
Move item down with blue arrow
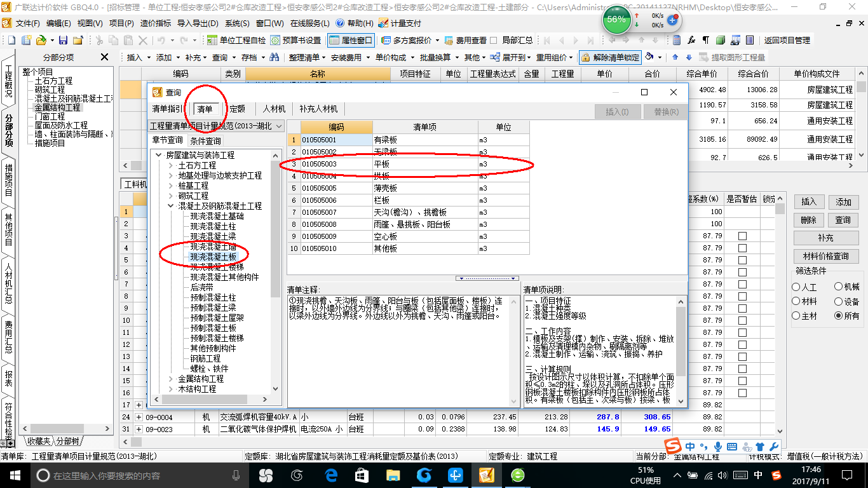[688, 57]
